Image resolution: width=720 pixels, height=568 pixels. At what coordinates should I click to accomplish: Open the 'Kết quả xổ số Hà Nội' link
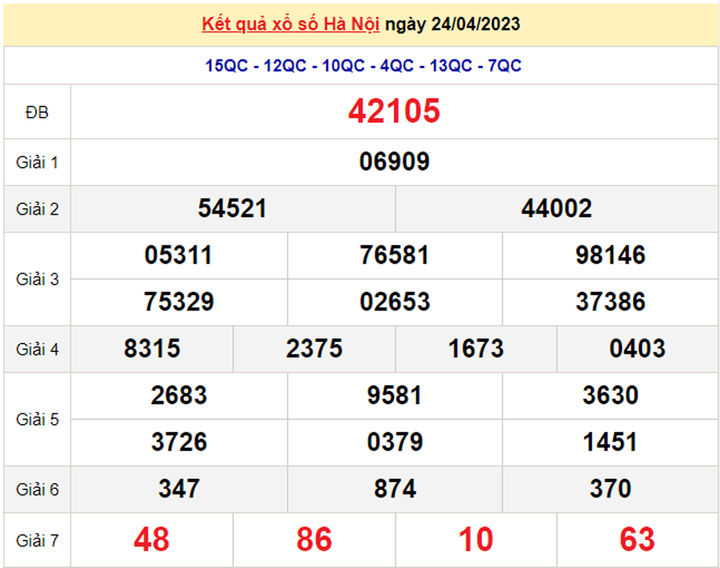coord(291,24)
